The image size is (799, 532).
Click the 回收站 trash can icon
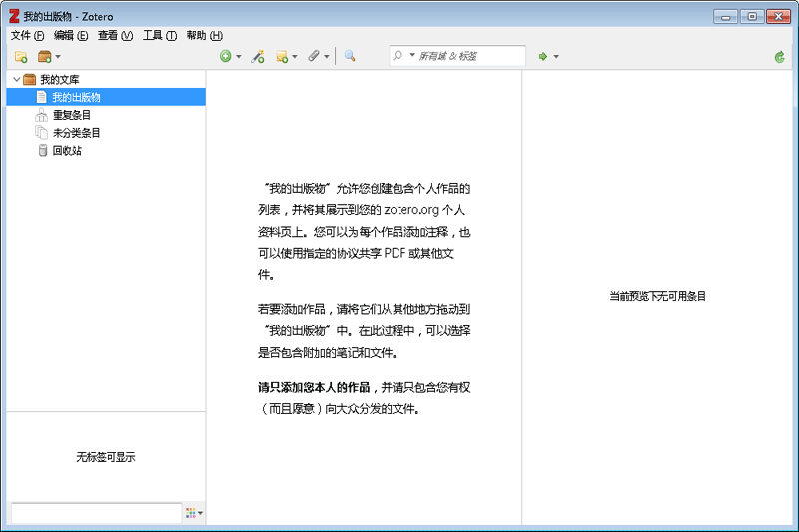[43, 150]
